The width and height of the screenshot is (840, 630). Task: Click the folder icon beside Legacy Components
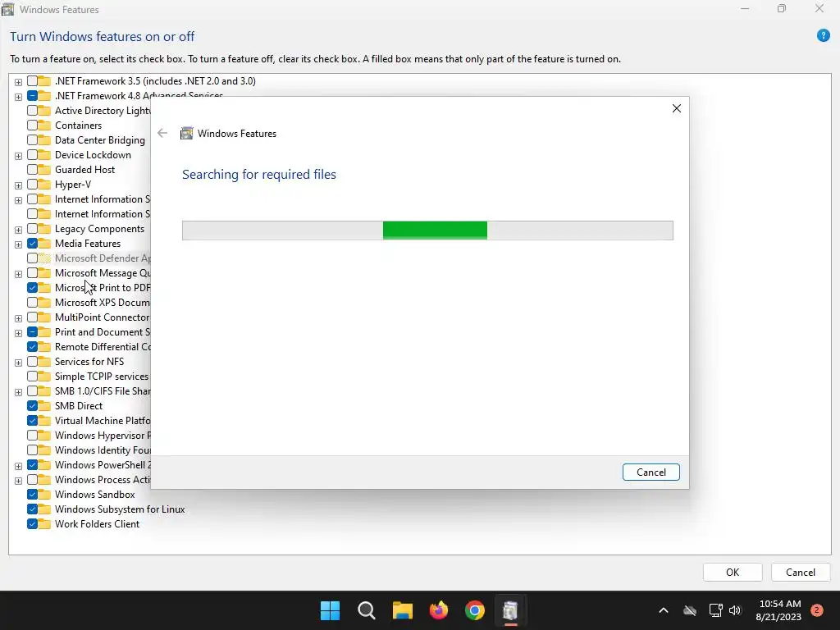tap(44, 229)
